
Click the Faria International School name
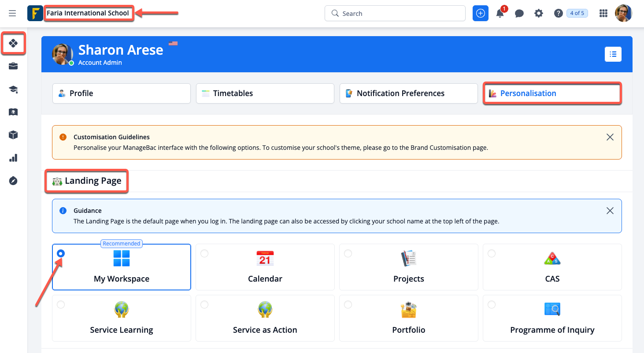pyautogui.click(x=88, y=13)
